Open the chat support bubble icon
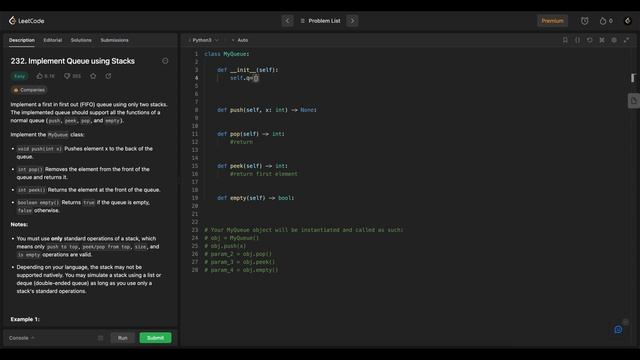The image size is (640, 360). [x=618, y=329]
